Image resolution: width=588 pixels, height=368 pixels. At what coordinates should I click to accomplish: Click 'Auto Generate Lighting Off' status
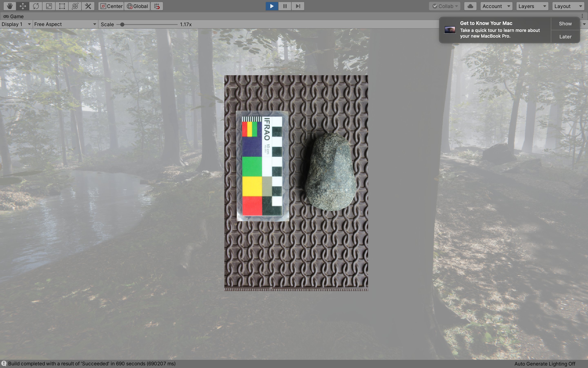tap(545, 364)
